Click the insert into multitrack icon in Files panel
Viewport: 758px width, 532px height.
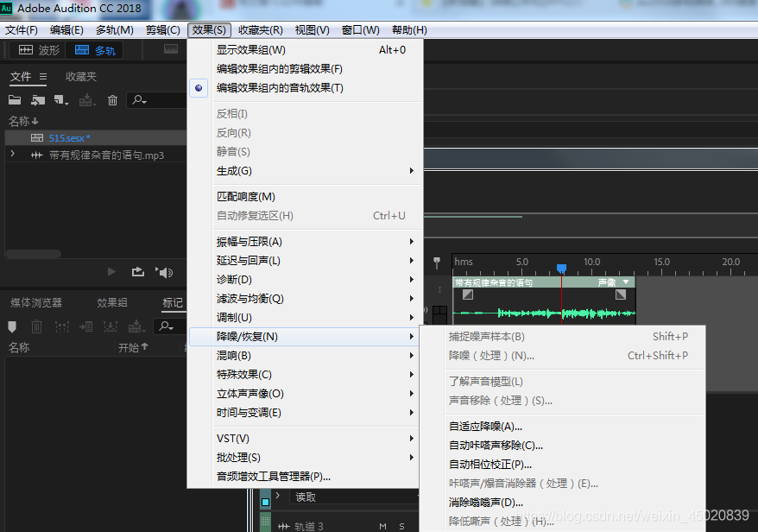point(87,100)
